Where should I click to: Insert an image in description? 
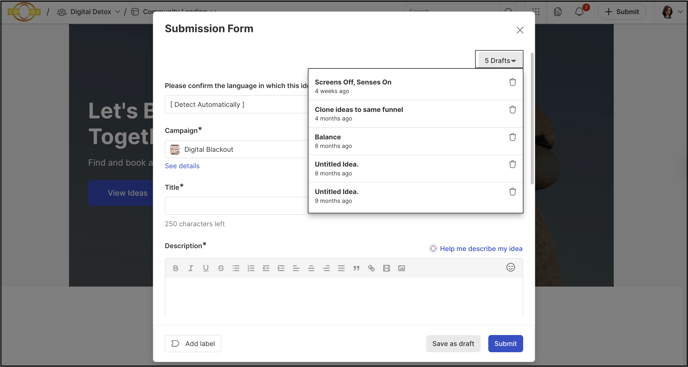[x=401, y=268]
